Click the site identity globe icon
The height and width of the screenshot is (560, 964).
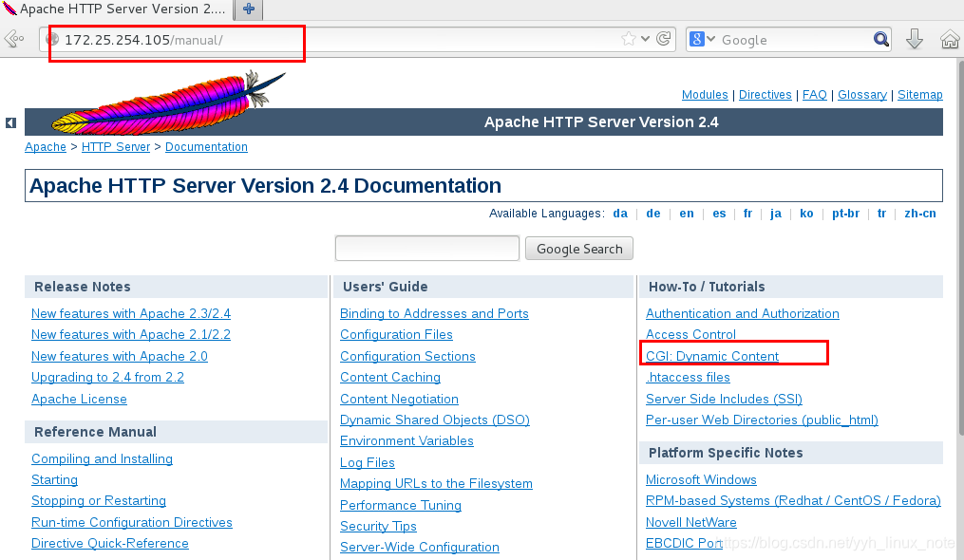point(53,39)
